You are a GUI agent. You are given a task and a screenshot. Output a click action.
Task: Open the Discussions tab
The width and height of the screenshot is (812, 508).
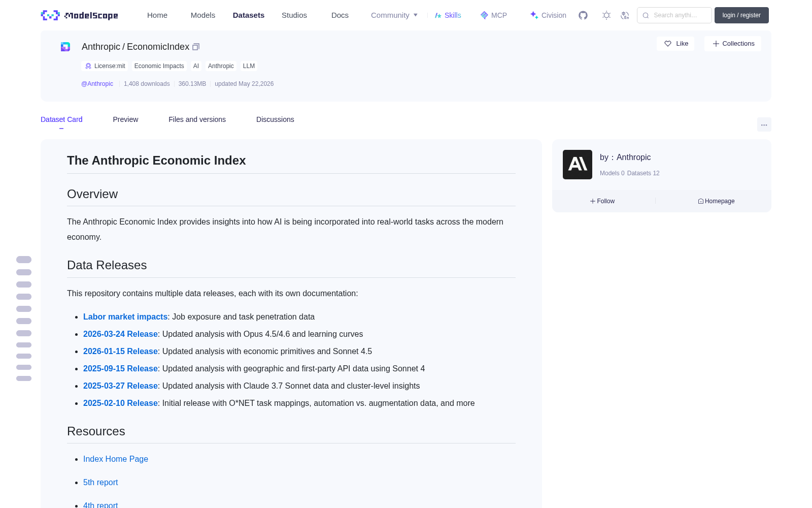(275, 119)
